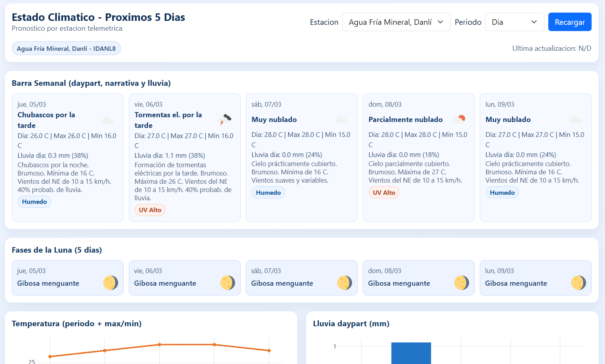This screenshot has width=605, height=364.
Task: Click the moon phase icon for vie, 06/03
Action: (x=228, y=283)
